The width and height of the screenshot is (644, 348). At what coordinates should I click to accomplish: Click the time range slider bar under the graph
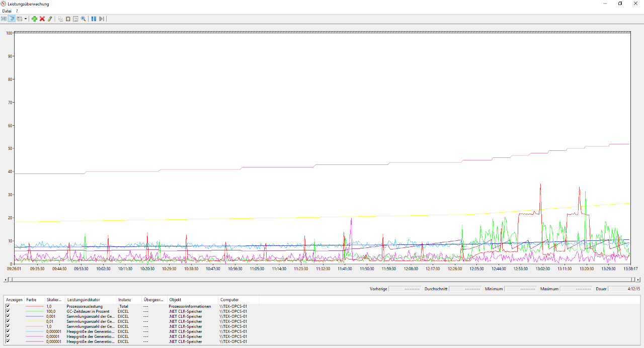click(322, 280)
